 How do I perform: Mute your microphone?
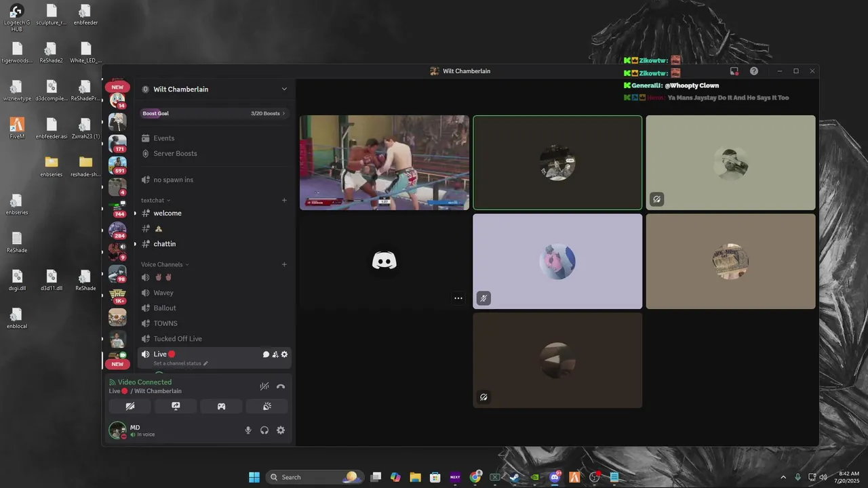click(248, 430)
